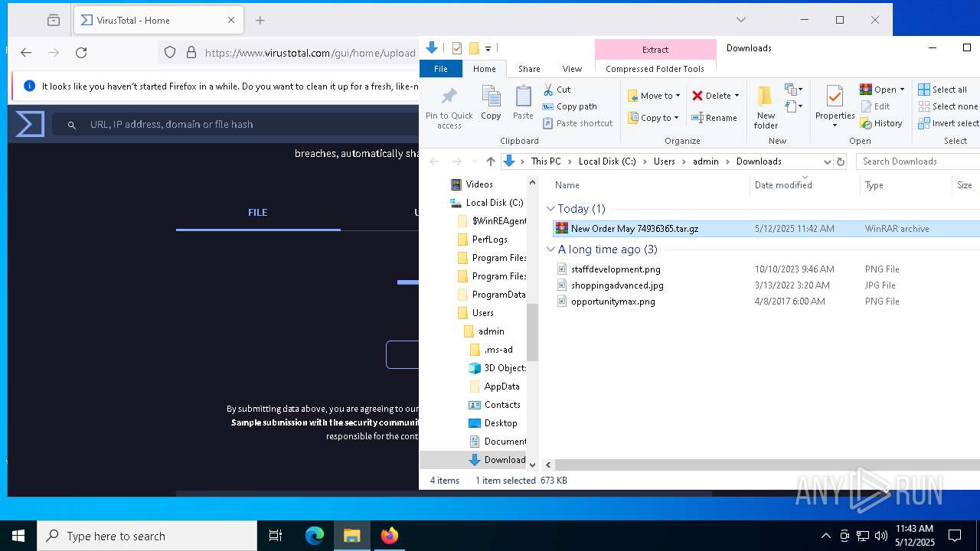980x551 pixels.
Task: Click the VirusTotal logo icon
Action: (x=30, y=124)
